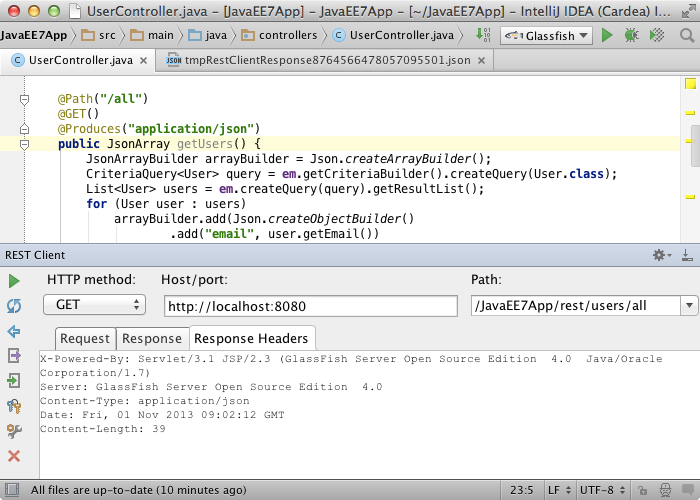700x500 pixels.
Task: Run with coverage icon in the toolbar
Action: (x=657, y=35)
